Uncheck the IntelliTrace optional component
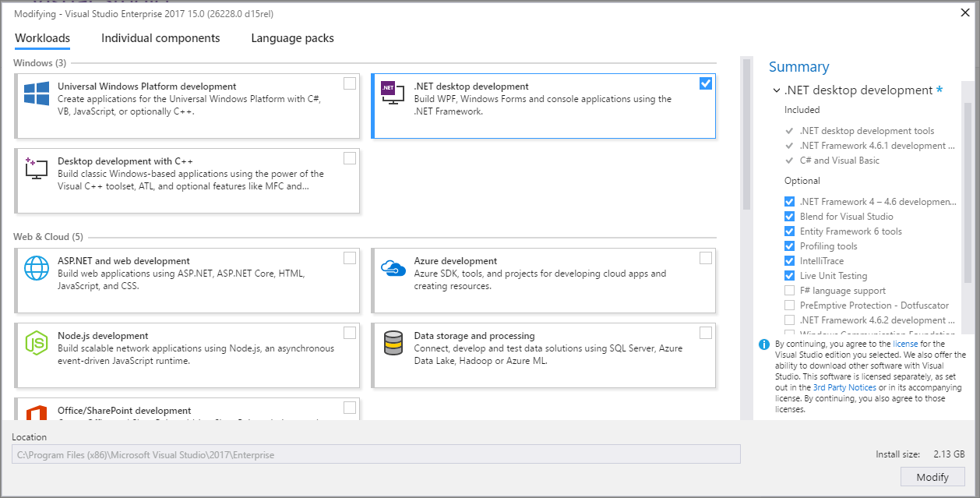 (x=789, y=261)
